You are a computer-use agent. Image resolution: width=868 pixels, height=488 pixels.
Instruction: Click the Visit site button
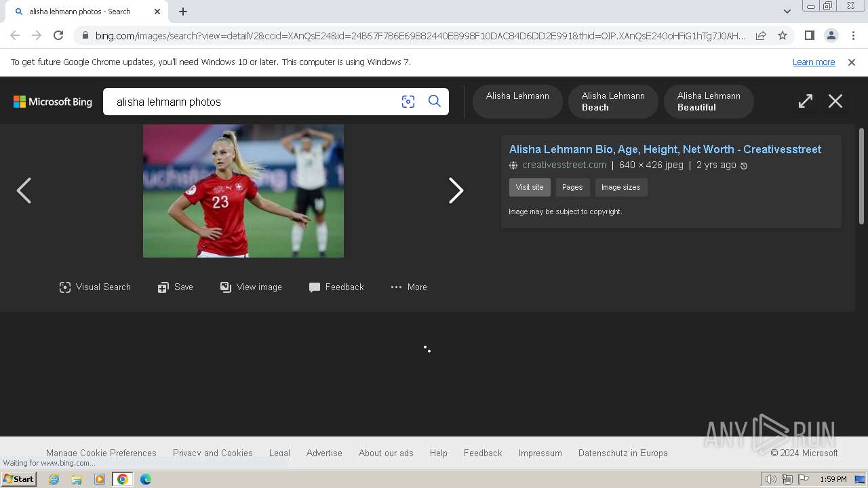pos(530,188)
